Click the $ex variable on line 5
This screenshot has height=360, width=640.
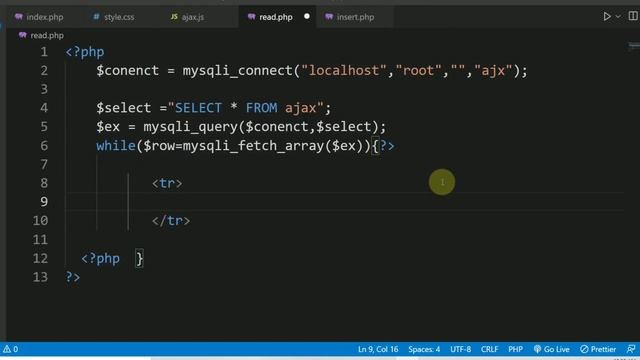108,127
